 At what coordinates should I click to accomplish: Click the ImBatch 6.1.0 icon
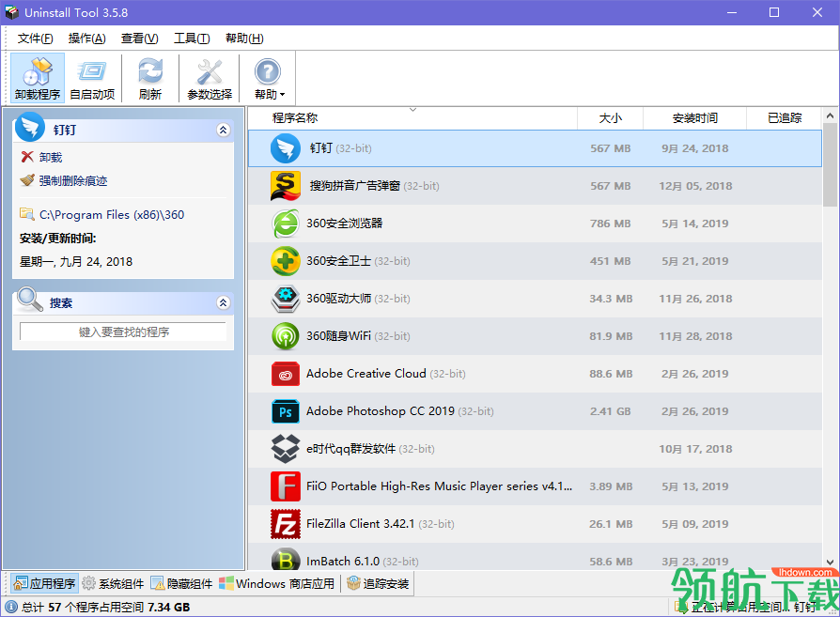pyautogui.click(x=286, y=559)
